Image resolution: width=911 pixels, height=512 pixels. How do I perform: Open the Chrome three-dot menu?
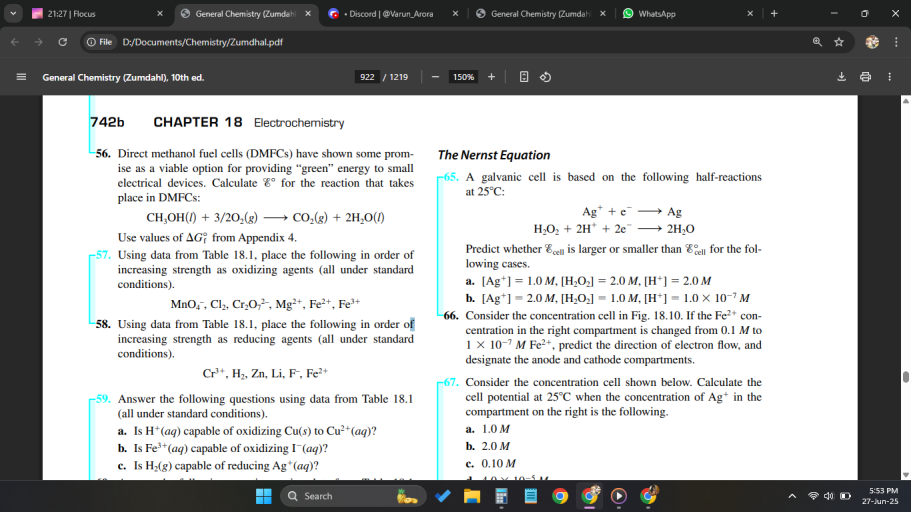[896, 42]
